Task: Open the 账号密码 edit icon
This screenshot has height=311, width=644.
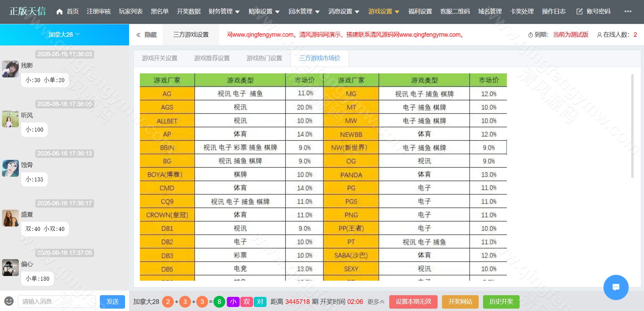Action: click(579, 11)
